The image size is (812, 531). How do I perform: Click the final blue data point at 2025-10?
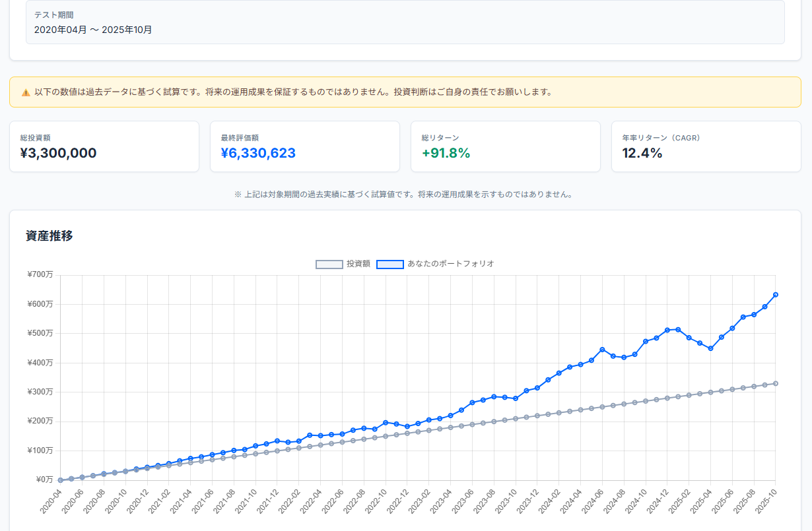775,295
